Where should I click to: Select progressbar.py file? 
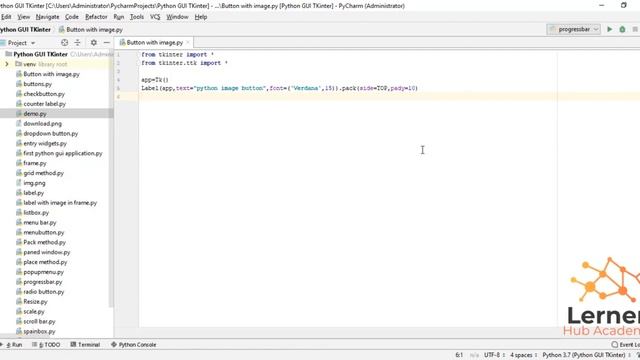coord(42,282)
